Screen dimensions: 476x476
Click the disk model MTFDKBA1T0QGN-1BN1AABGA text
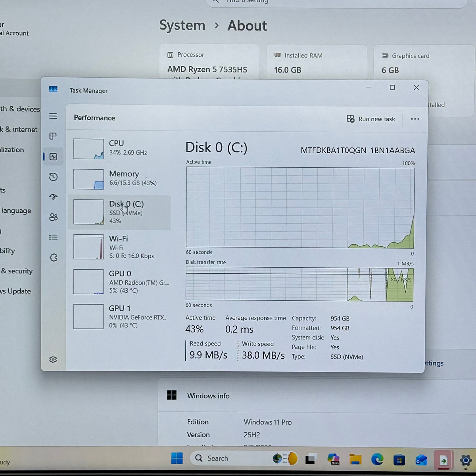click(358, 150)
